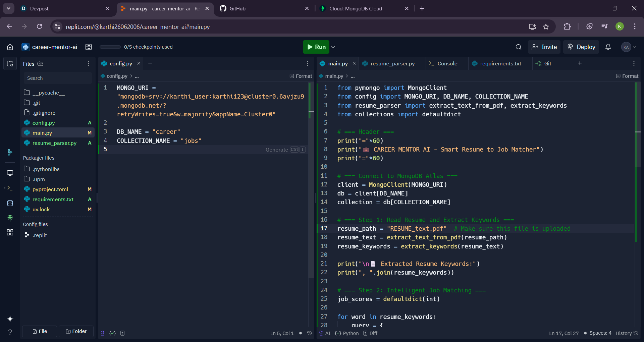Click the search magnifier icon in header
This screenshot has width=644, height=342.
[519, 47]
